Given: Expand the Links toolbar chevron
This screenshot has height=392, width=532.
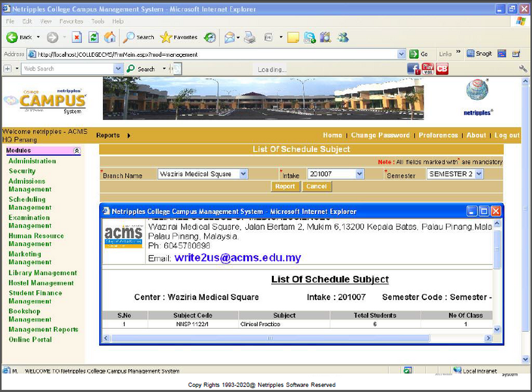Looking at the screenshot, I should (458, 52).
